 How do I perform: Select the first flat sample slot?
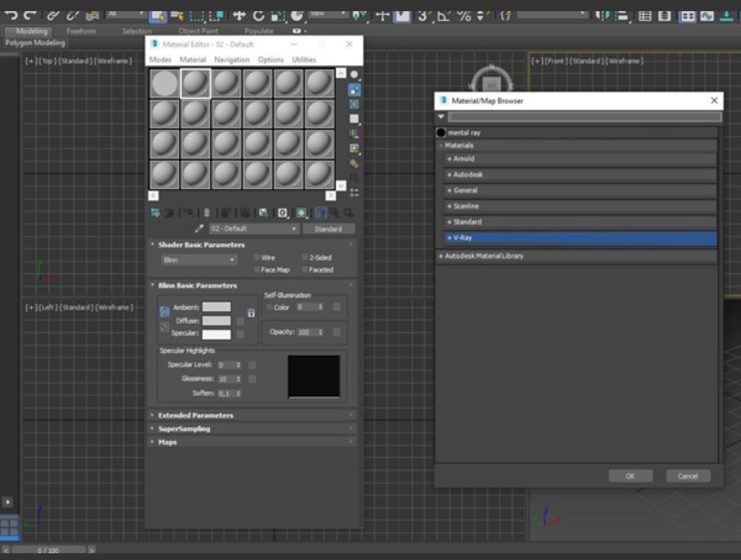tap(165, 84)
